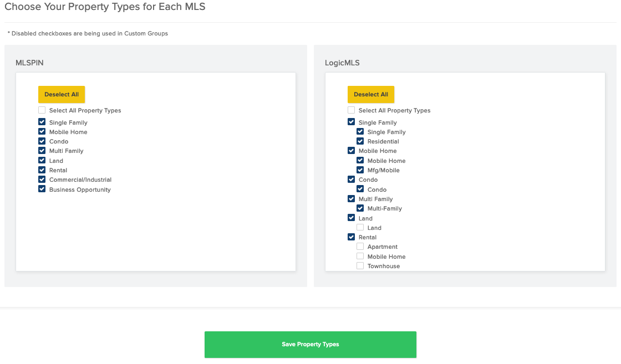Uncheck Multi-Family sub-type checkbox
Screen dimensions: 621x364
(360, 208)
